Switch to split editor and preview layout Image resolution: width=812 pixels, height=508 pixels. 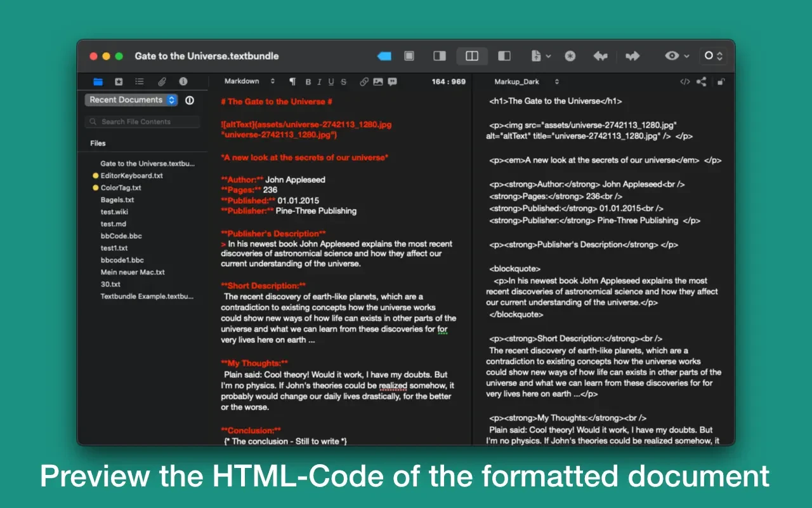pos(472,57)
